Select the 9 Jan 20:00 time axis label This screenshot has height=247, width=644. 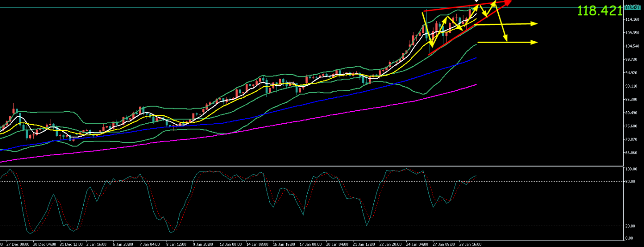(204, 243)
